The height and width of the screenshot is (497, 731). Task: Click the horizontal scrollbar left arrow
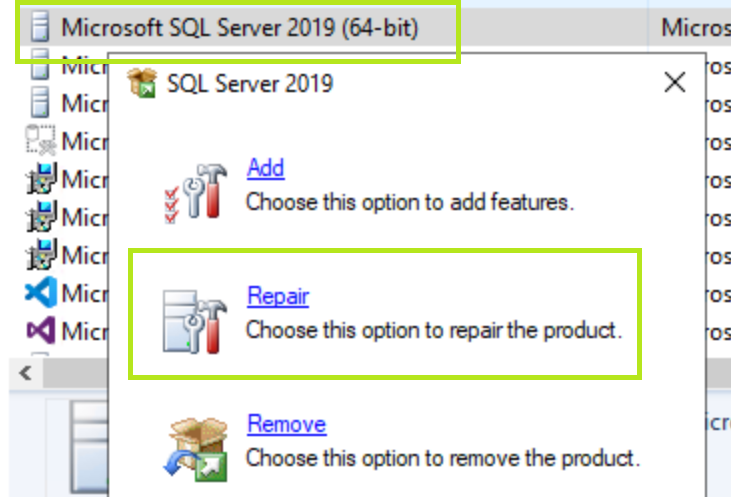[26, 375]
